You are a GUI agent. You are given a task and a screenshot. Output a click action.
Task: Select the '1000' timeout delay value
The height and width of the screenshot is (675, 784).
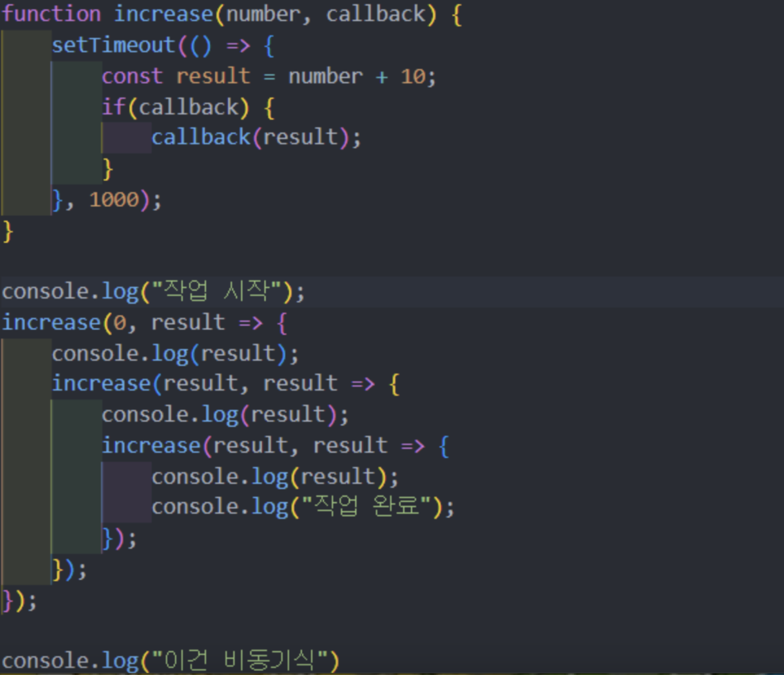(114, 200)
